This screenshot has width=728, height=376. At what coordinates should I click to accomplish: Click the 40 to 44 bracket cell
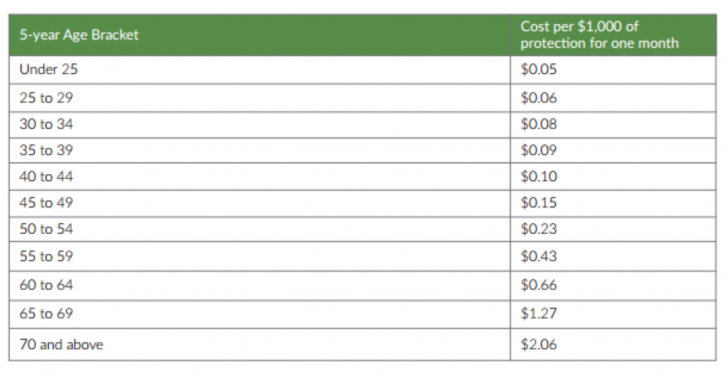(x=260, y=176)
